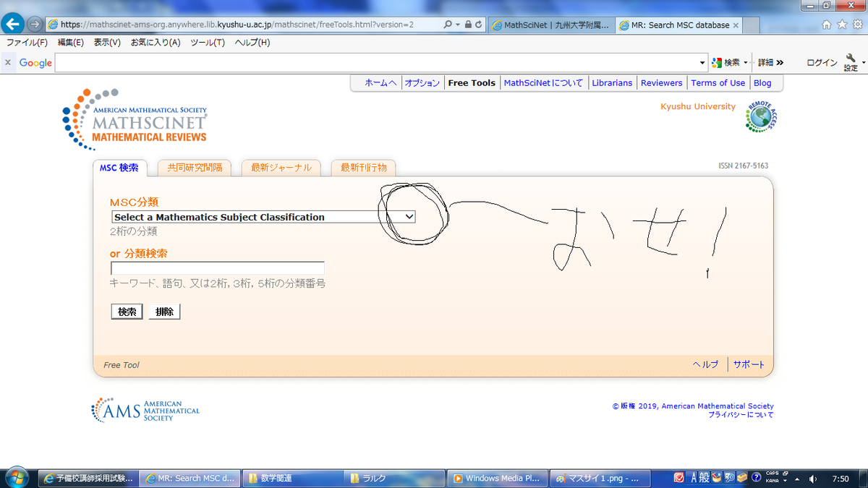Open the Terms of Use link
Image resolution: width=868 pixels, height=488 pixels.
pos(718,83)
